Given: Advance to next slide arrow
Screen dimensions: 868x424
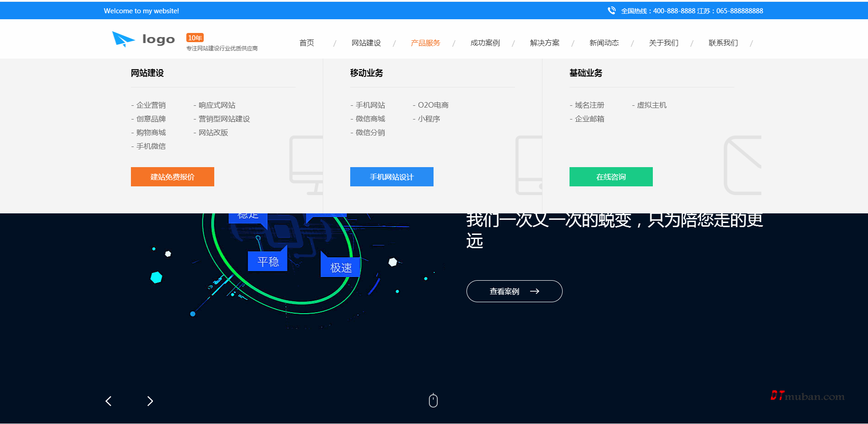Looking at the screenshot, I should (150, 401).
